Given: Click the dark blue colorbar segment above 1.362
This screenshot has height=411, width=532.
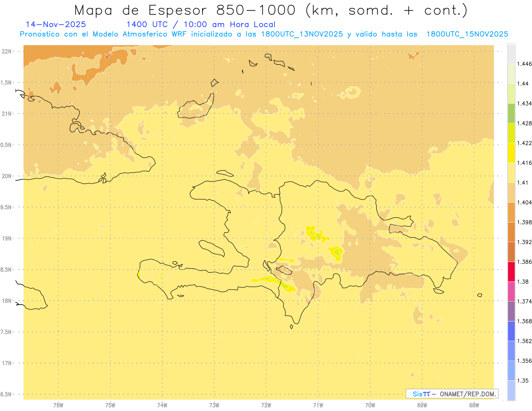Looking at the screenshot, I should [511, 331].
